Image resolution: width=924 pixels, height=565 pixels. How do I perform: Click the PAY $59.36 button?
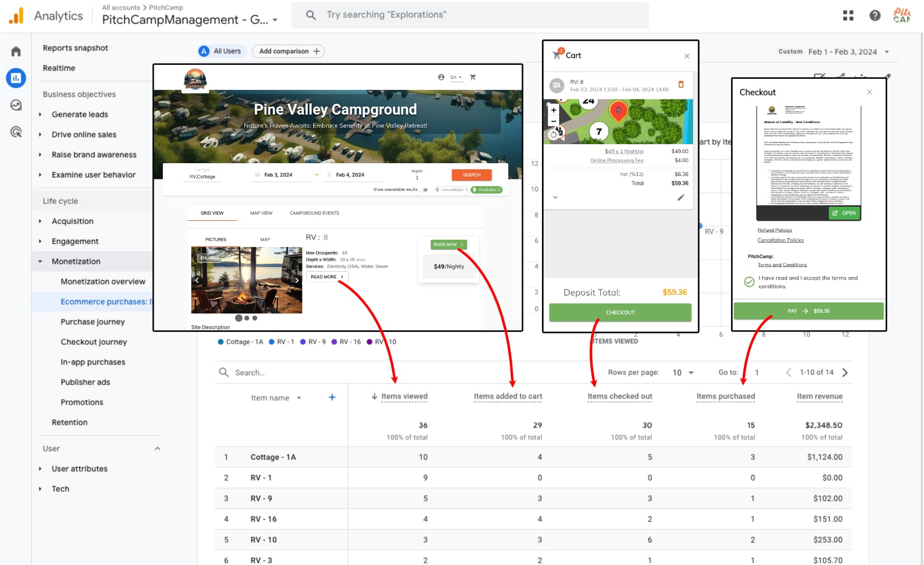[x=808, y=311]
